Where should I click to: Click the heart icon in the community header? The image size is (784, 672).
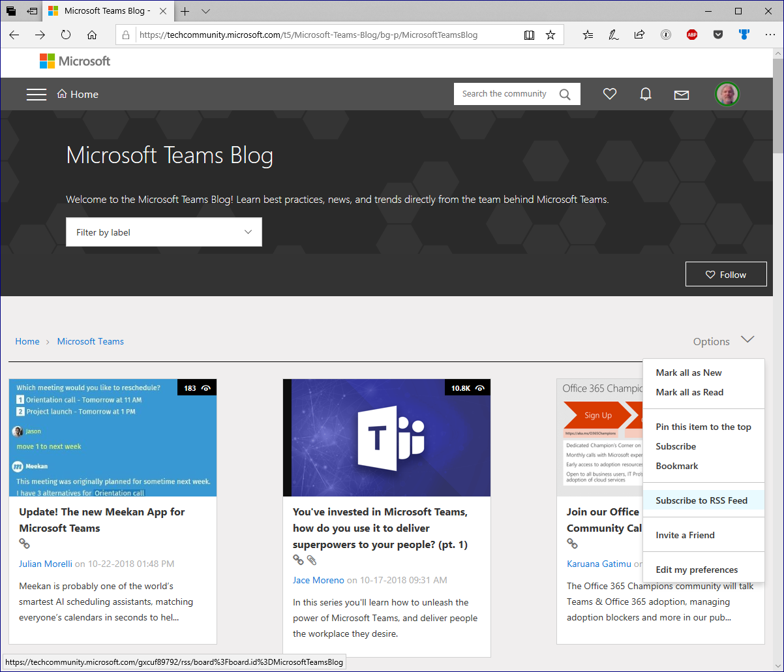tap(610, 94)
